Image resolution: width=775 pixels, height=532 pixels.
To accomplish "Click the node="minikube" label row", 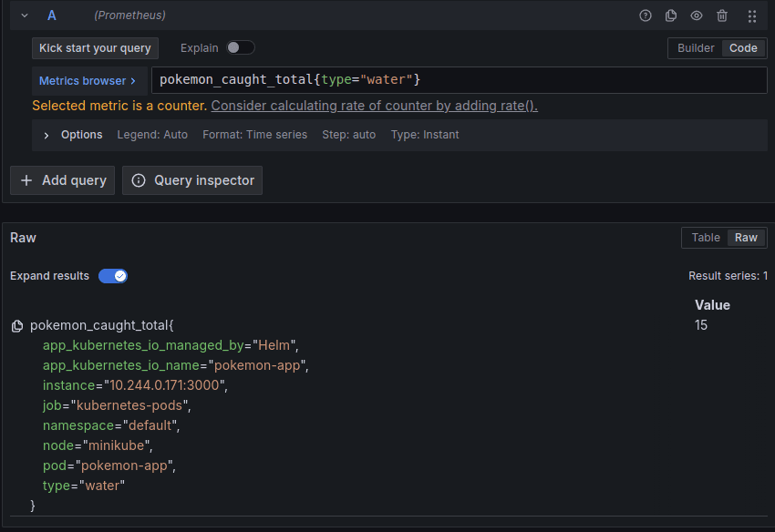I will [98, 445].
